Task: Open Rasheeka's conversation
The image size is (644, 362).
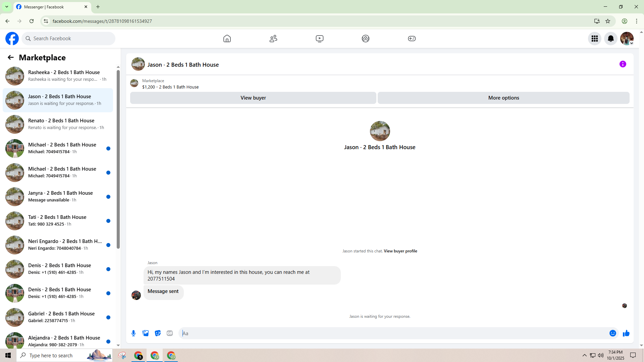Action: [x=58, y=76]
